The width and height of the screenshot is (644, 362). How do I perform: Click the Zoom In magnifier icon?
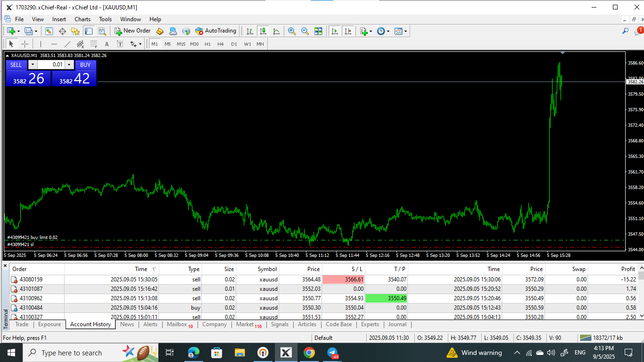[x=292, y=31]
